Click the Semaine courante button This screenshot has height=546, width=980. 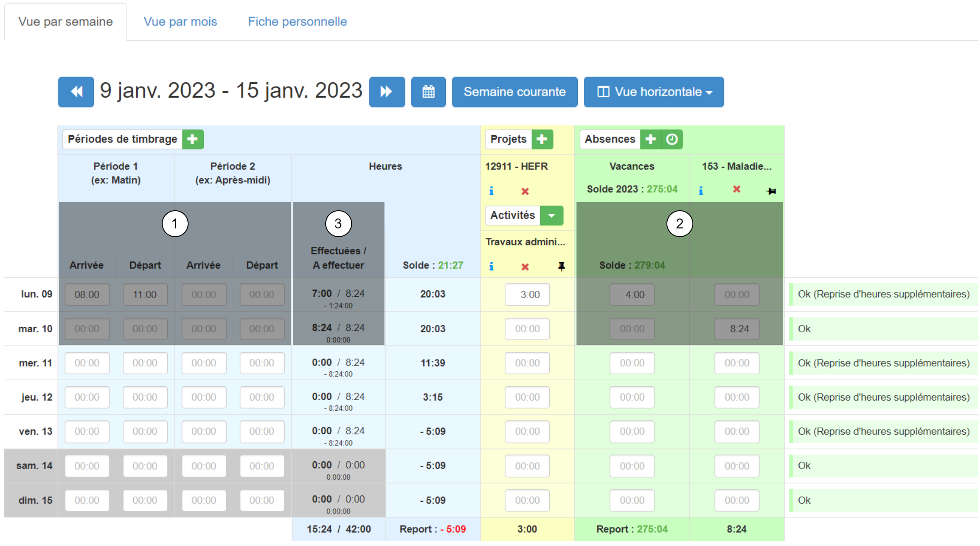(514, 92)
